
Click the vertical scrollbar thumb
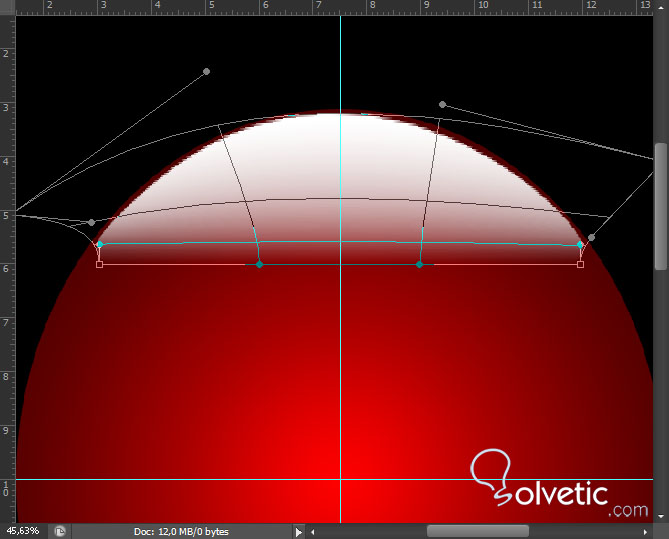click(661, 206)
